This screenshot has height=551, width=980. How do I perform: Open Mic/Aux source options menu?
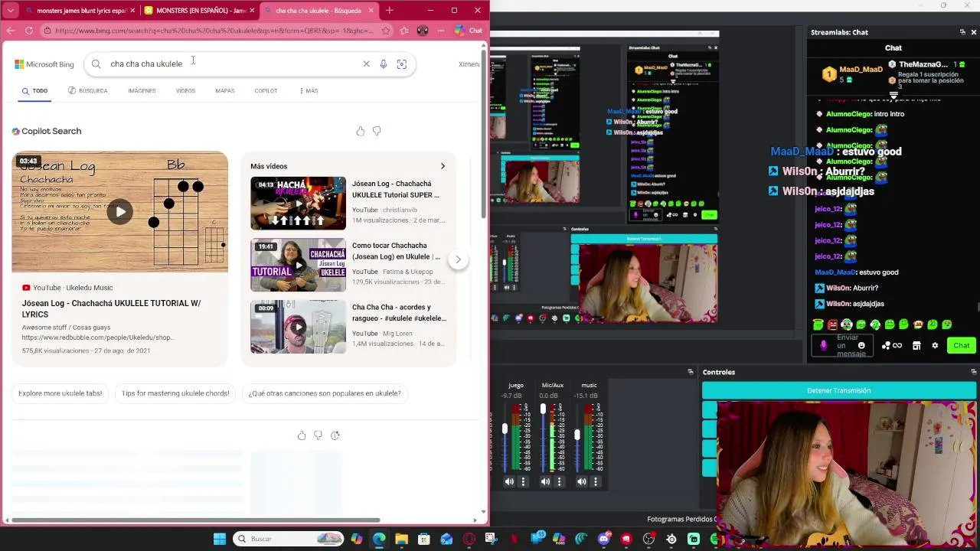tap(559, 481)
